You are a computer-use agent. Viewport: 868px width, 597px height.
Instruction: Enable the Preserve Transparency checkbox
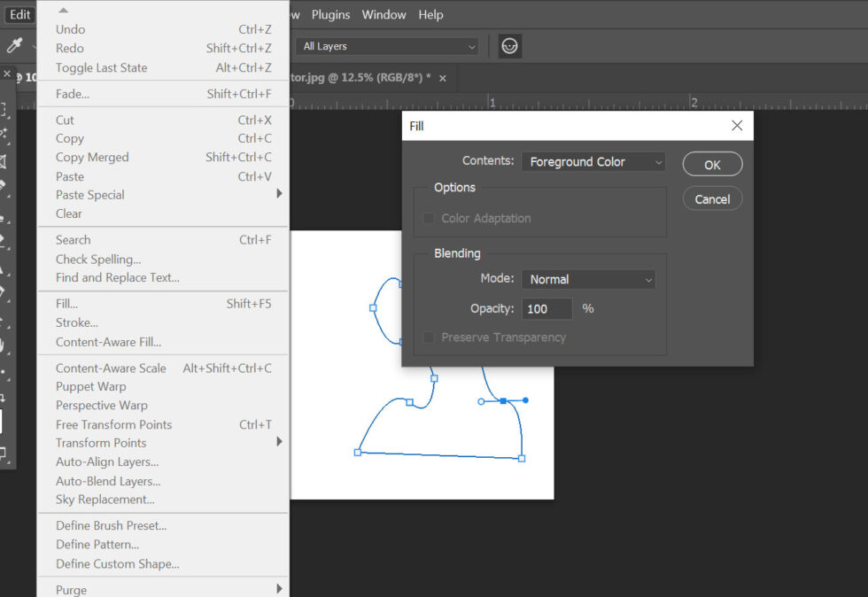[428, 337]
